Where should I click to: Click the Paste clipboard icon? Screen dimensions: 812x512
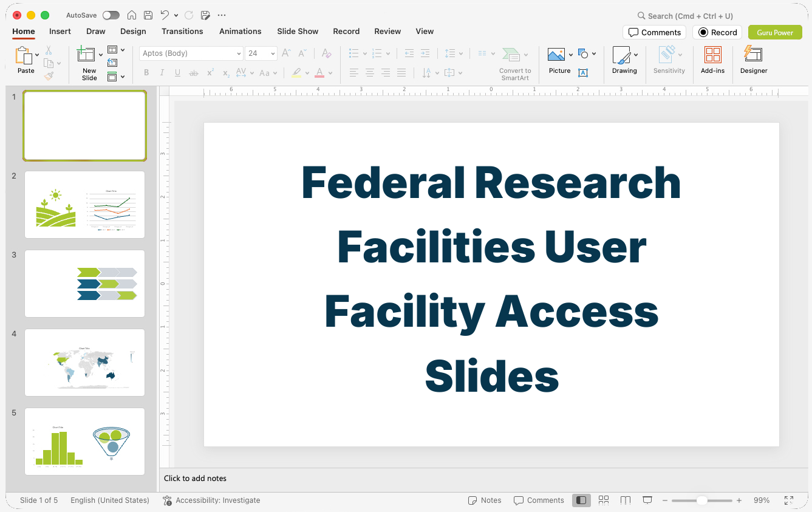(x=24, y=56)
